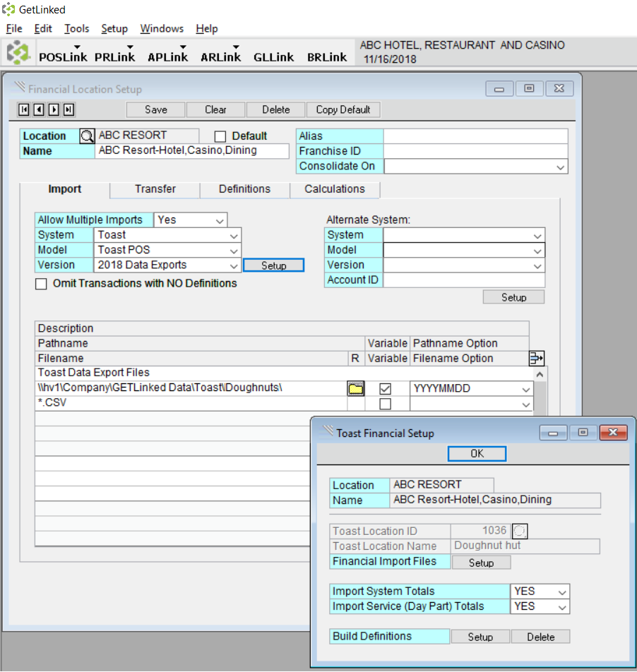Switch to the Definitions tab
Screen dimensions: 637x672
(245, 189)
